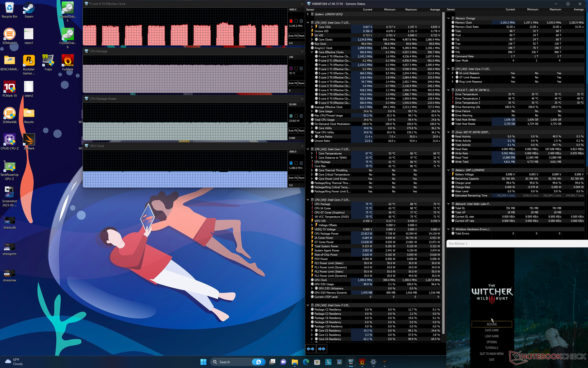The image size is (588, 368).
Task: Open the Results folder on desktop
Action: click(x=29, y=116)
